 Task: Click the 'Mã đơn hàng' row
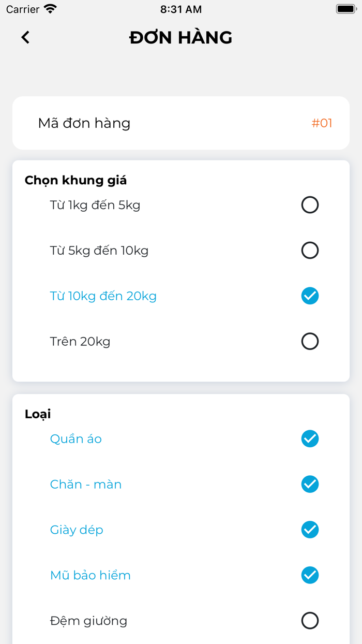pos(181,123)
